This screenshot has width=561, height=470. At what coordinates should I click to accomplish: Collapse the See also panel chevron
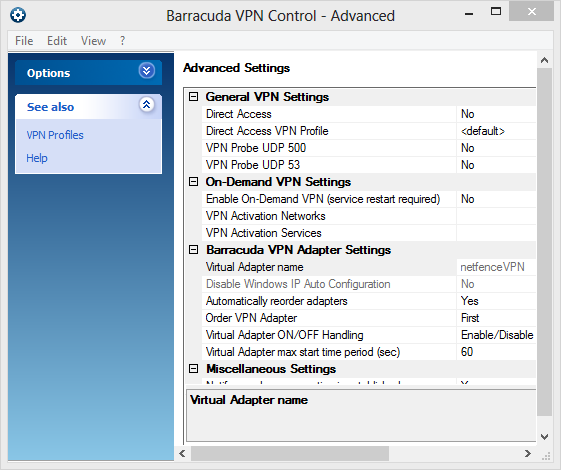(x=147, y=104)
